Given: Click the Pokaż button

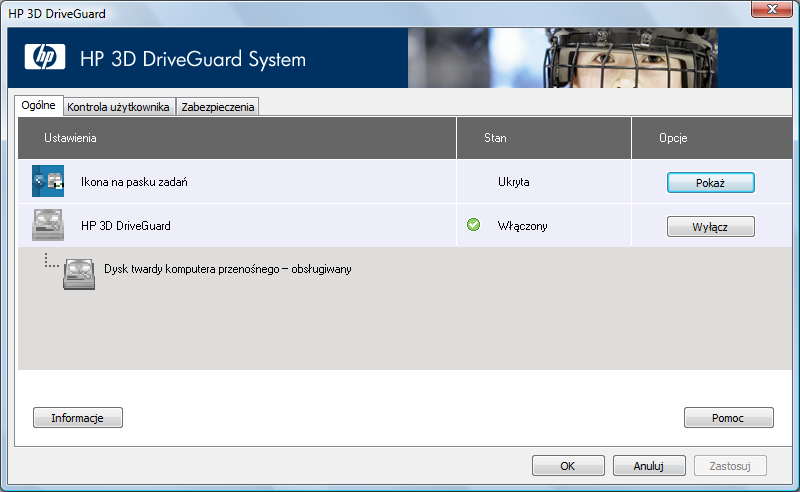Looking at the screenshot, I should 711,183.
